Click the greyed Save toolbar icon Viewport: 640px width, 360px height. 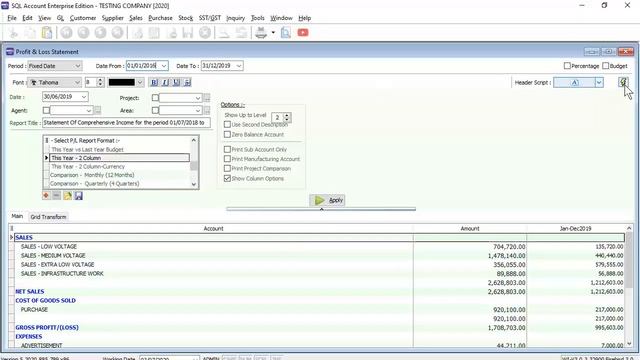[x=188, y=33]
